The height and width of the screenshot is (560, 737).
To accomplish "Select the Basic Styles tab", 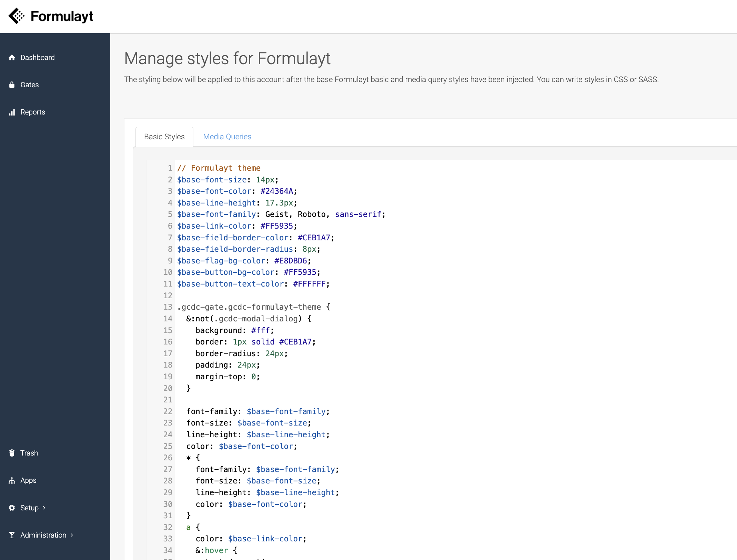I will pyautogui.click(x=164, y=137).
